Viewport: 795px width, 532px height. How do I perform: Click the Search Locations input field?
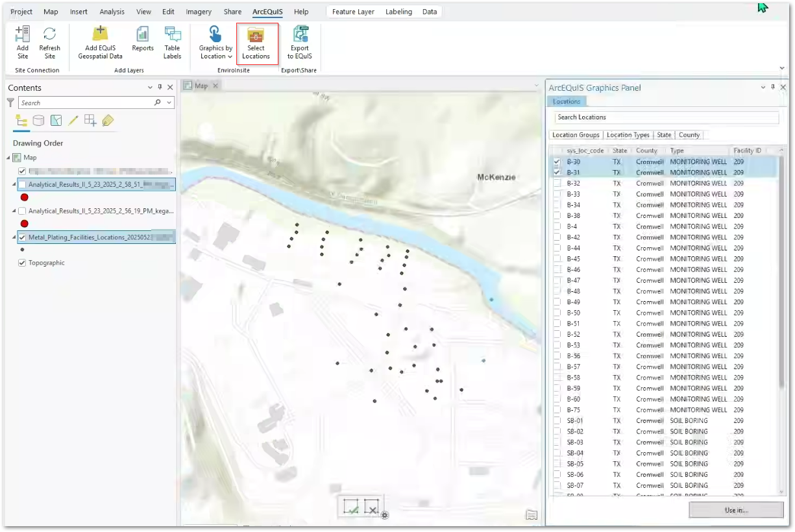[667, 117]
